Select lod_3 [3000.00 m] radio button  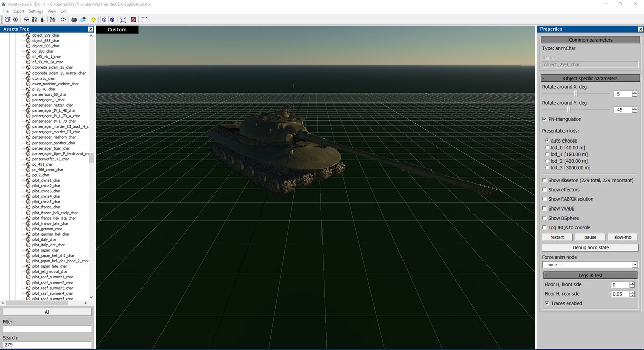click(x=547, y=168)
